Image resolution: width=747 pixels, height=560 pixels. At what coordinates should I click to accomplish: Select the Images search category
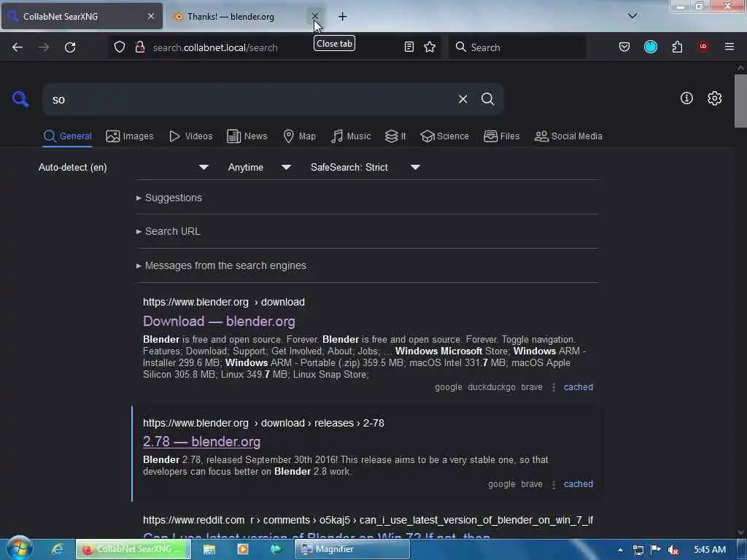pos(130,136)
